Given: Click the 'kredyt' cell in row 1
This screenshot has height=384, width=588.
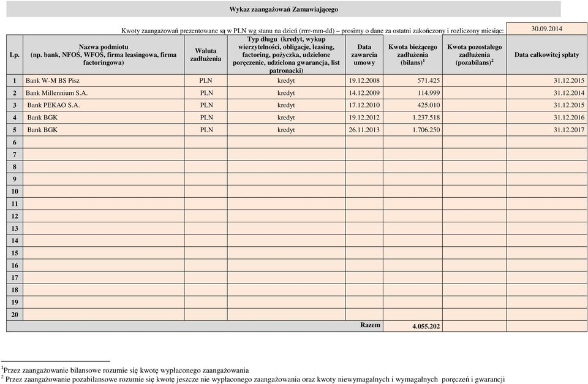Looking at the screenshot, I should pyautogui.click(x=286, y=81).
